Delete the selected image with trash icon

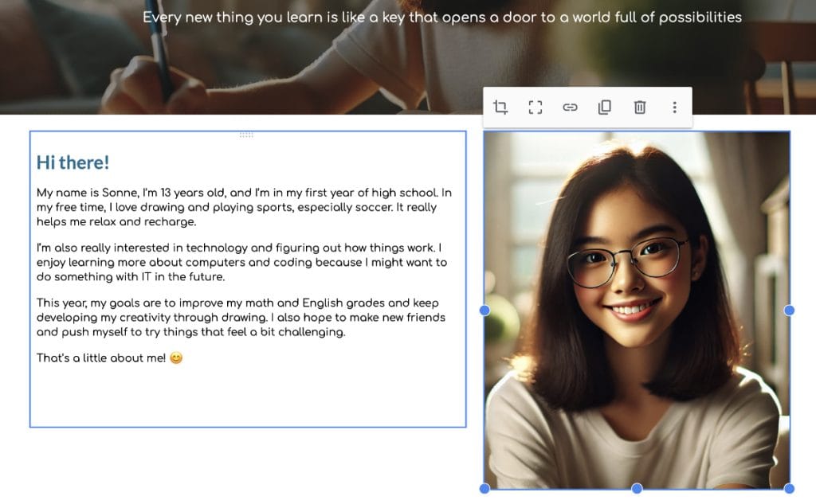pyautogui.click(x=639, y=107)
